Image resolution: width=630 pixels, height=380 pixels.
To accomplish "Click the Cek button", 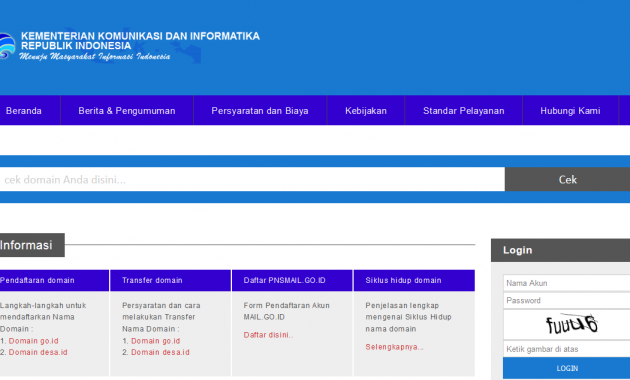I will (x=567, y=180).
